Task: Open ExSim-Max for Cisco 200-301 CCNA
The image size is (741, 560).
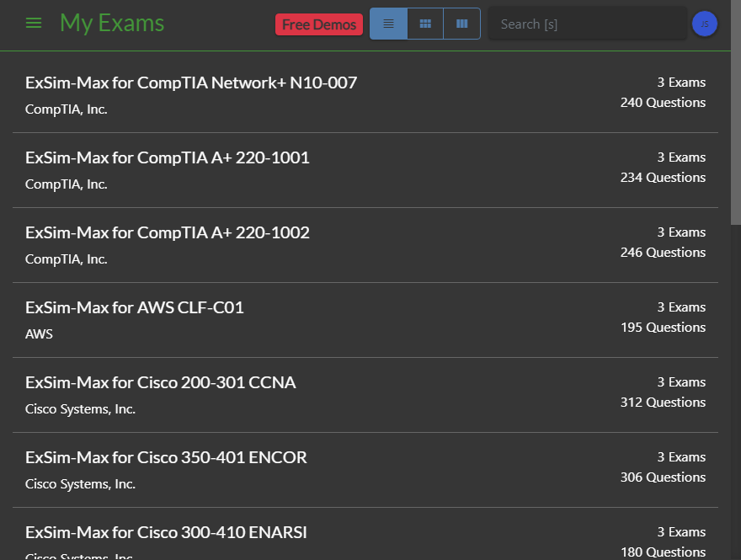Action: (161, 382)
